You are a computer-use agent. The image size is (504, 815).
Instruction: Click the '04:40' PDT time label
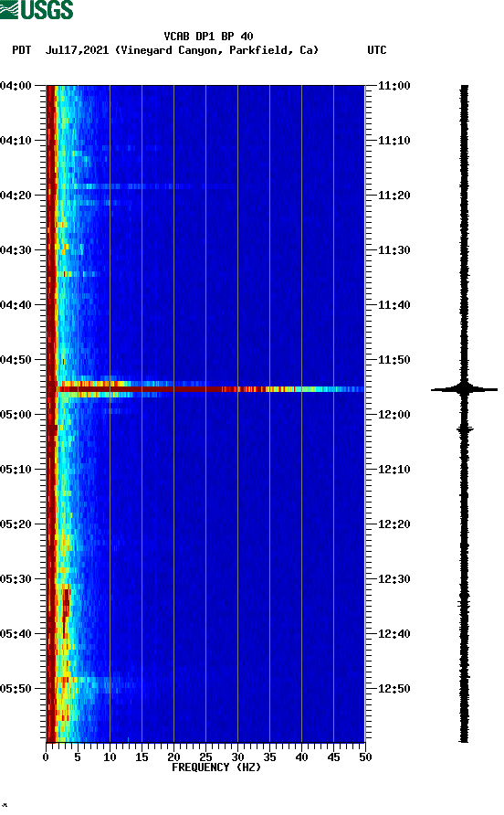pyautogui.click(x=16, y=304)
